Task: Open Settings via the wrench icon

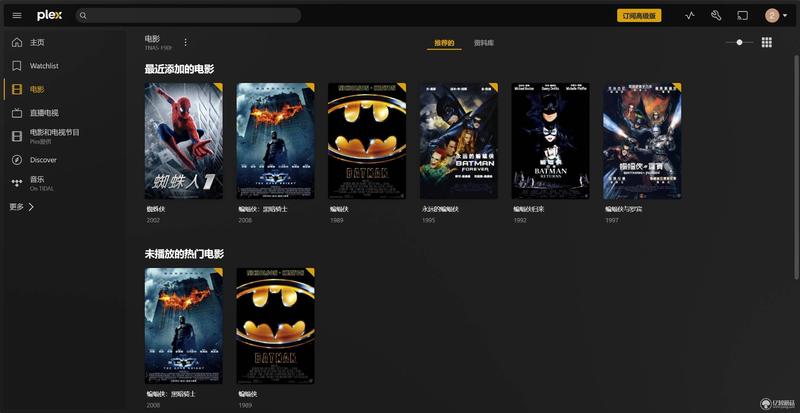Action: coord(716,15)
